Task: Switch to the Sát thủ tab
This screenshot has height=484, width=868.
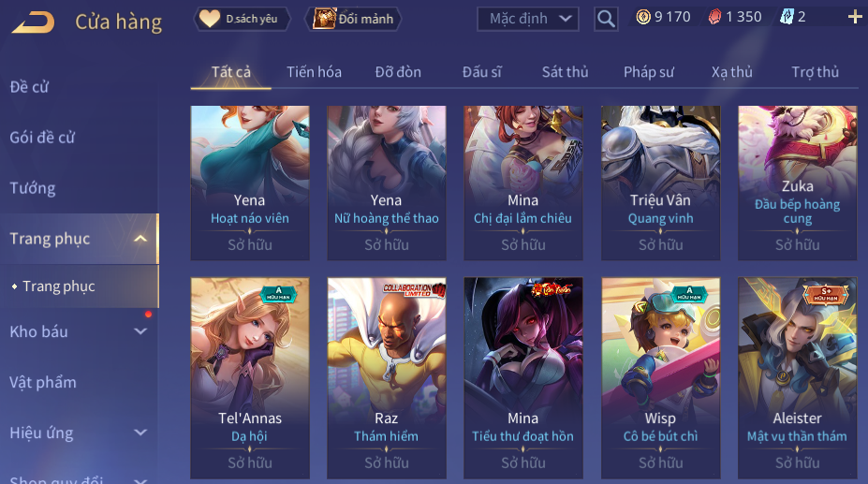Action: coord(565,72)
